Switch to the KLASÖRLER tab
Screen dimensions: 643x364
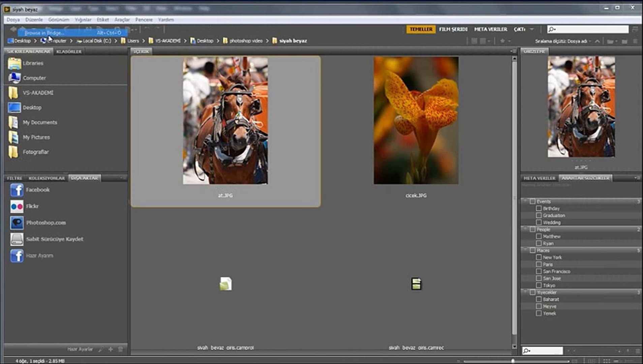coord(69,52)
